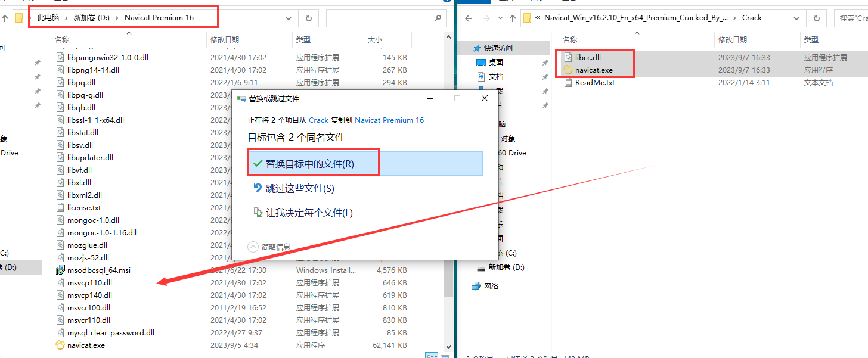Screen dimensions: 868x358
Task: Refresh the Crack folder view
Action: tap(817, 18)
